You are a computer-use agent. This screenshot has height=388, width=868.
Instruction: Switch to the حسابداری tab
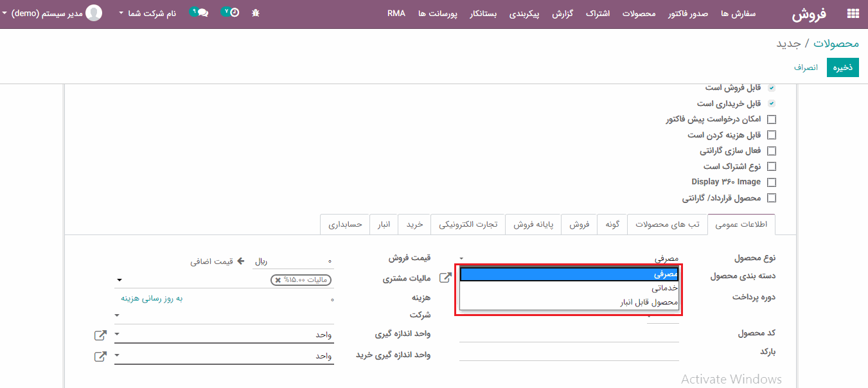click(345, 225)
